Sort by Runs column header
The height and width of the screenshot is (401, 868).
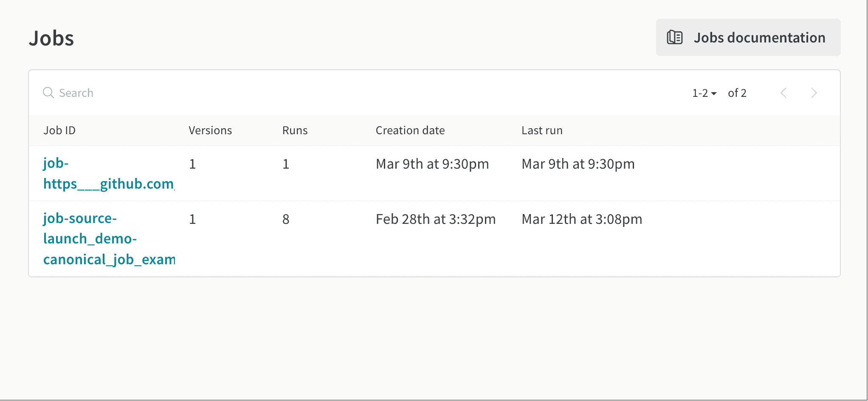tap(295, 130)
